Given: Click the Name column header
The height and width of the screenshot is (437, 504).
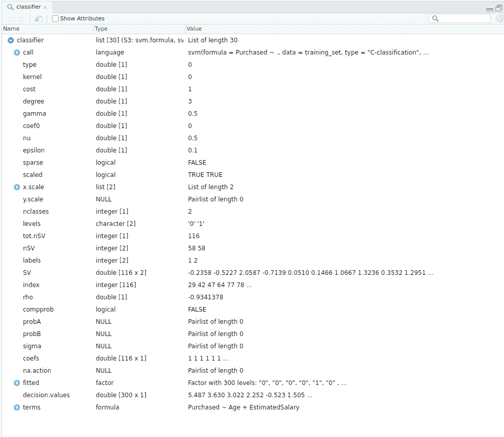Looking at the screenshot, I should click(x=47, y=29).
